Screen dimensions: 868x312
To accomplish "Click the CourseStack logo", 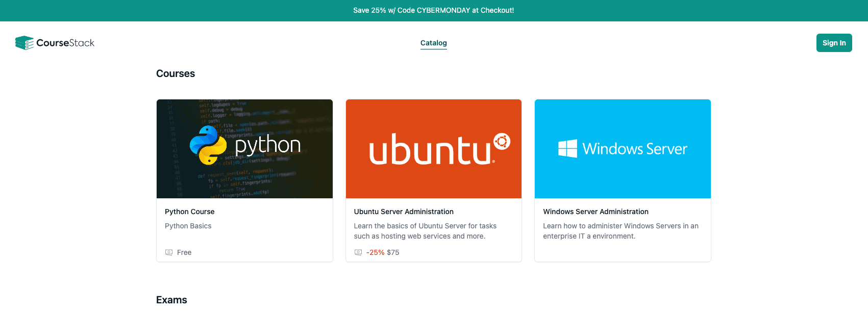I will pos(55,43).
